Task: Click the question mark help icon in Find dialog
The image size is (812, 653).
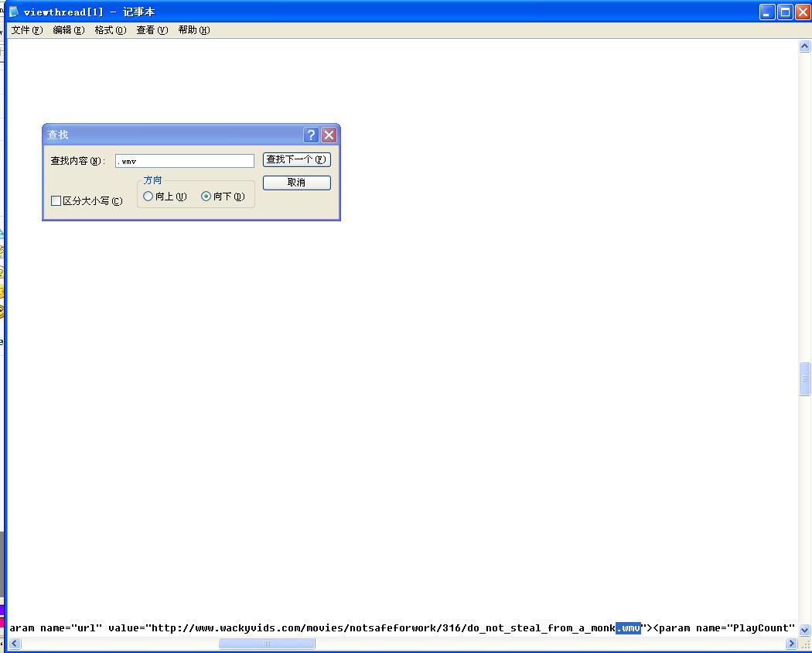Action: [311, 135]
